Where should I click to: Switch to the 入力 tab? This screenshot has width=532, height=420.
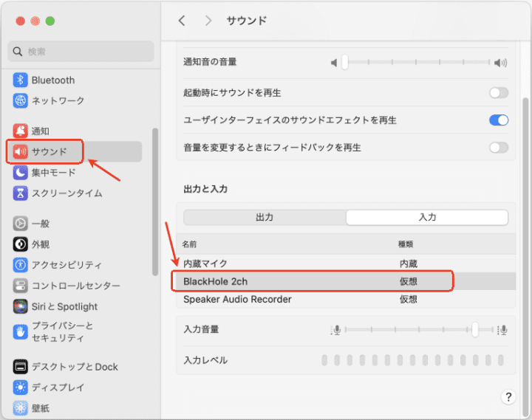pyautogui.click(x=427, y=217)
